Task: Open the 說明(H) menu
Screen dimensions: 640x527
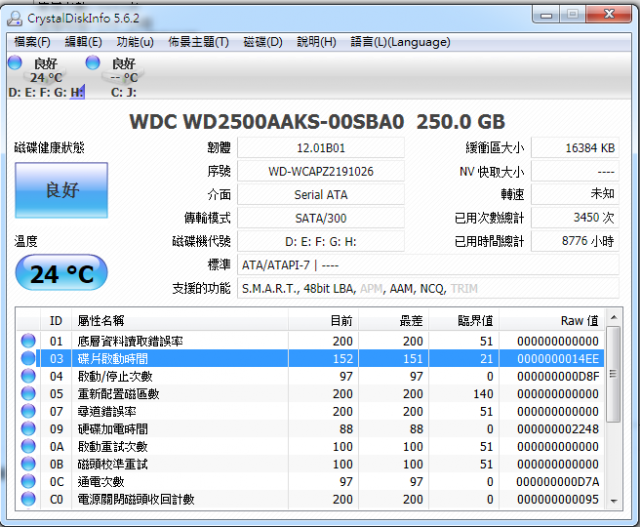Action: coord(316,42)
